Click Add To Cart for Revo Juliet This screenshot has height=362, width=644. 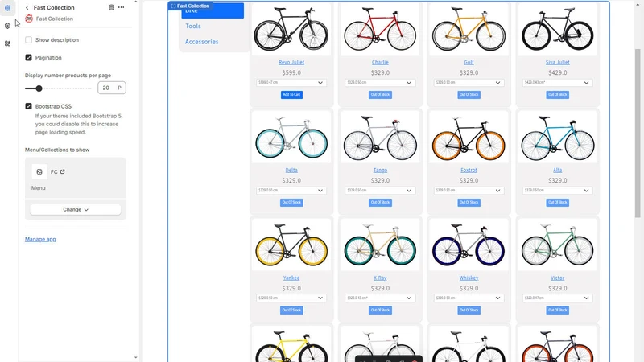pos(291,95)
